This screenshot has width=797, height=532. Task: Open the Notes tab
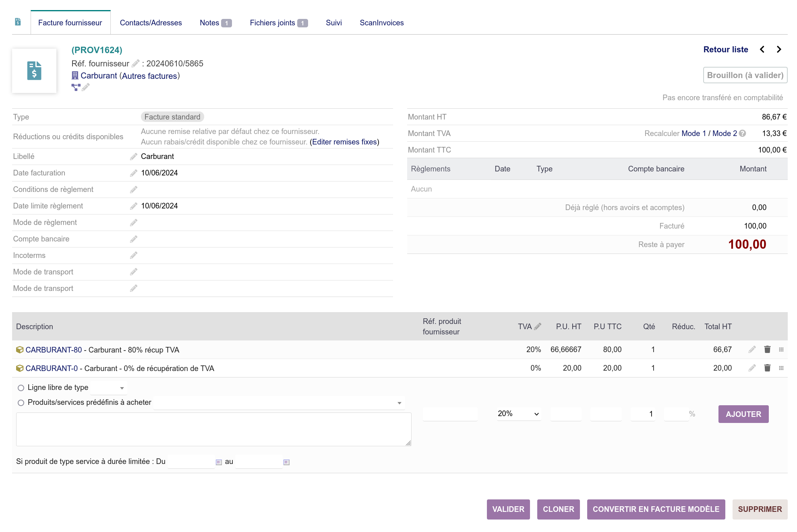pos(215,23)
